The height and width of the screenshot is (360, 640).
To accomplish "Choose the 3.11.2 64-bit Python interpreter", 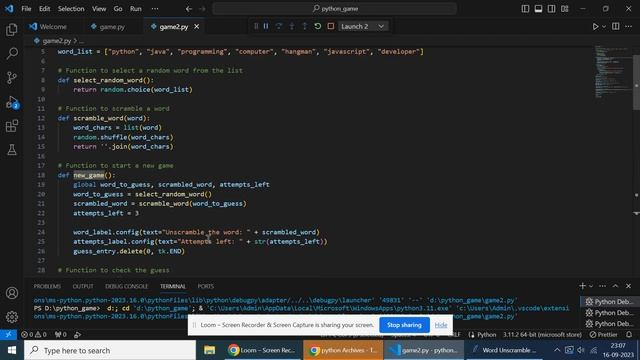I will [x=542, y=334].
